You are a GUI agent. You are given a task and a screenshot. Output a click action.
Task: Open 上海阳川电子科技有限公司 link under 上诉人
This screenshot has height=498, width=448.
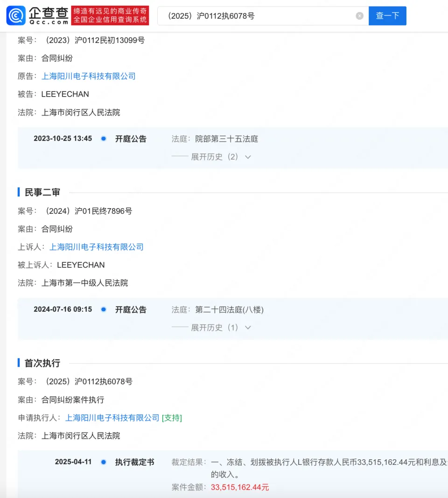[97, 247]
